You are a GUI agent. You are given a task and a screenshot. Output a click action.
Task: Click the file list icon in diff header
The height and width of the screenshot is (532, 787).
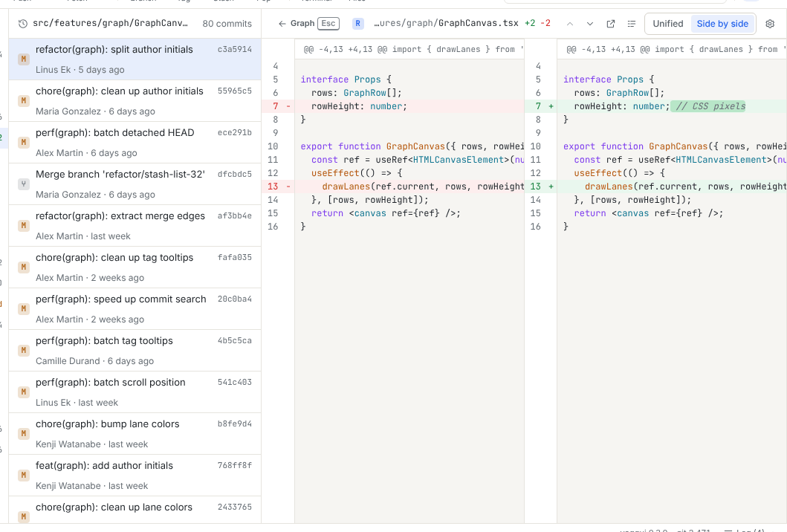point(632,24)
